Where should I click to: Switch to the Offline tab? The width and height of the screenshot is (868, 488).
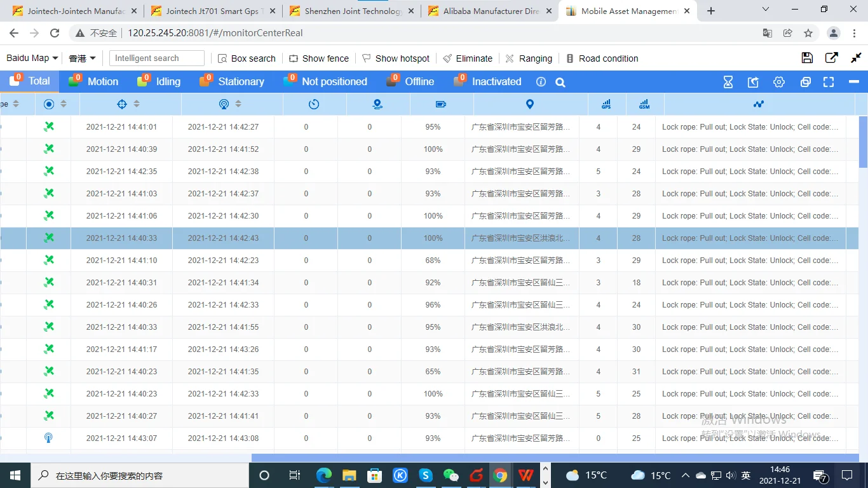tap(410, 81)
